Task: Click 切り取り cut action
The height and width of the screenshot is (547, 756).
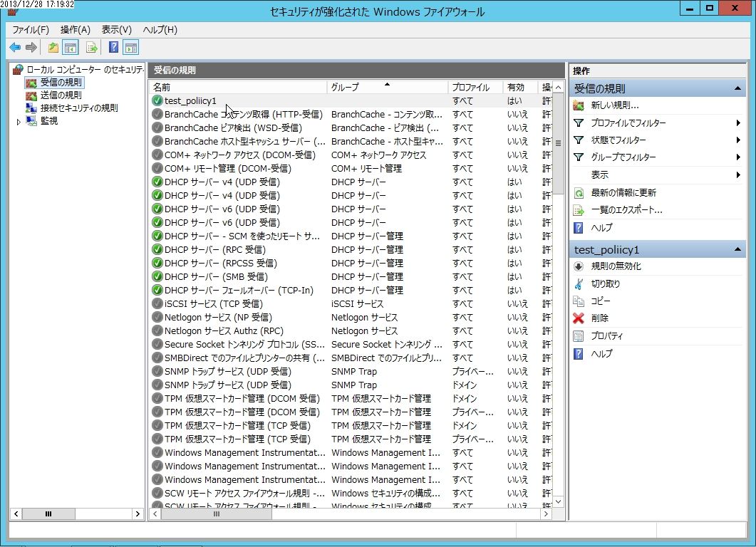Action: 606,284
